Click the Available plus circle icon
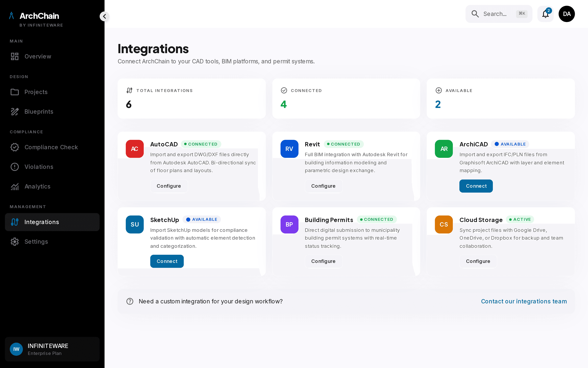This screenshot has height=368, width=588. (439, 91)
